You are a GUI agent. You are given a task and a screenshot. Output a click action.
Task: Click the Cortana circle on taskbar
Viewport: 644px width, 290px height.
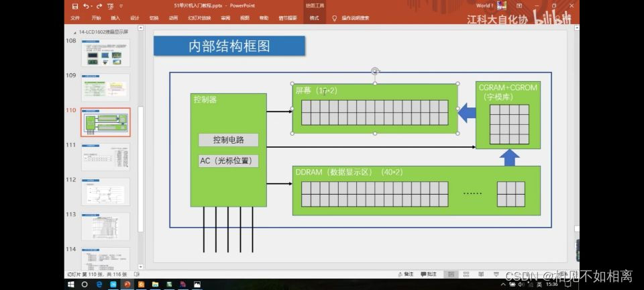(85, 284)
